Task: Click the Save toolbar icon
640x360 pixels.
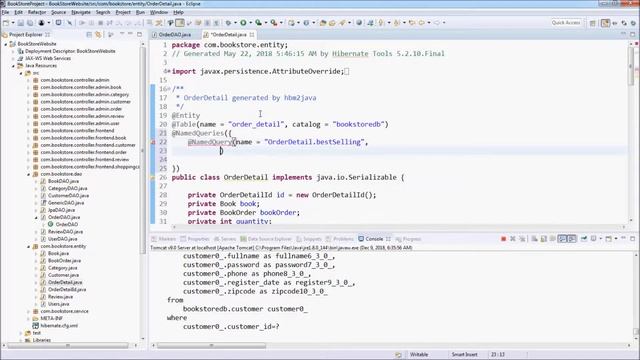Action: click(20, 23)
